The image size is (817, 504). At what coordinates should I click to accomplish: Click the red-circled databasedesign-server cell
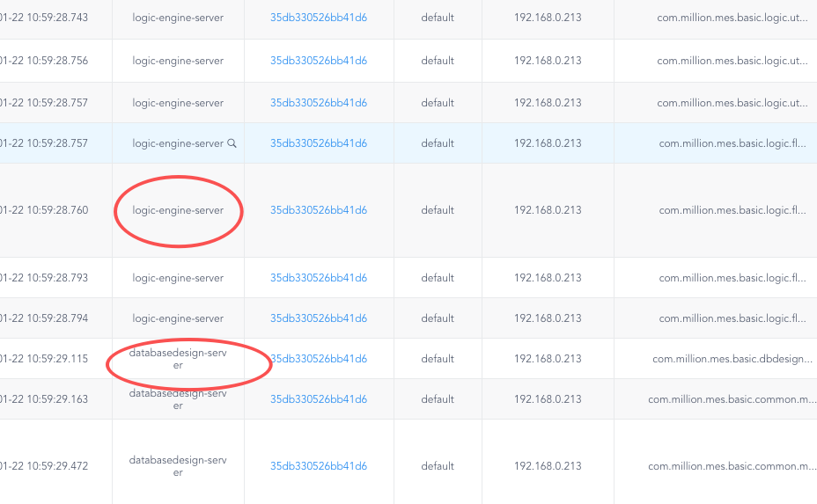[178, 359]
